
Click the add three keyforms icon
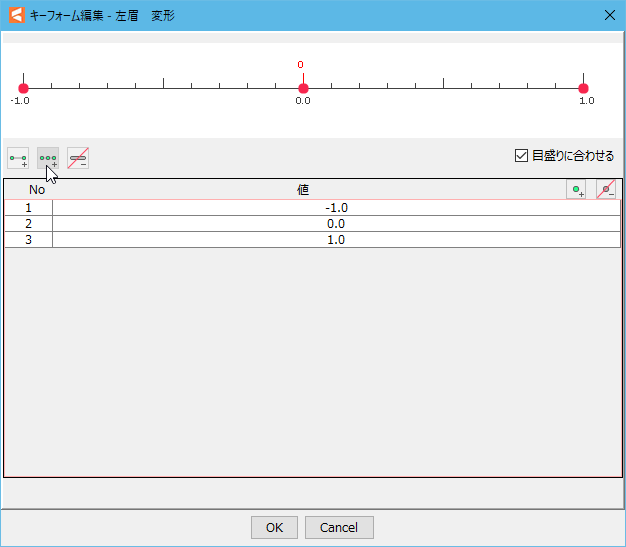48,158
